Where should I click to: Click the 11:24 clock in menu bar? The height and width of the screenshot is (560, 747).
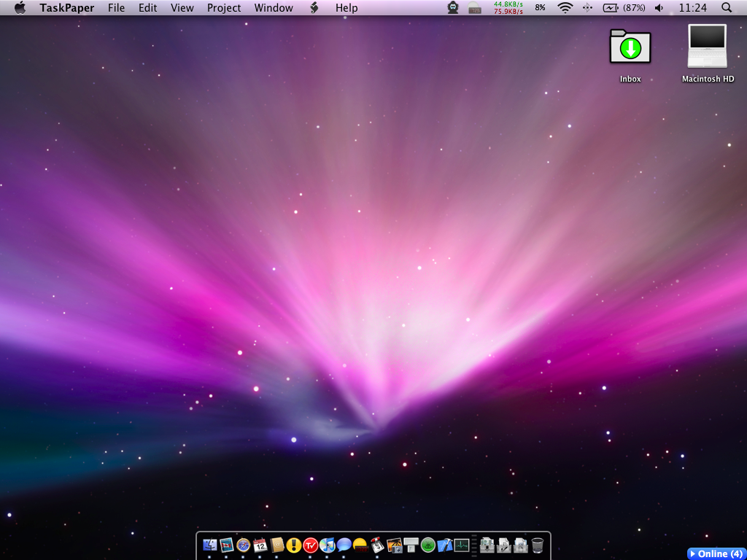coord(692,7)
